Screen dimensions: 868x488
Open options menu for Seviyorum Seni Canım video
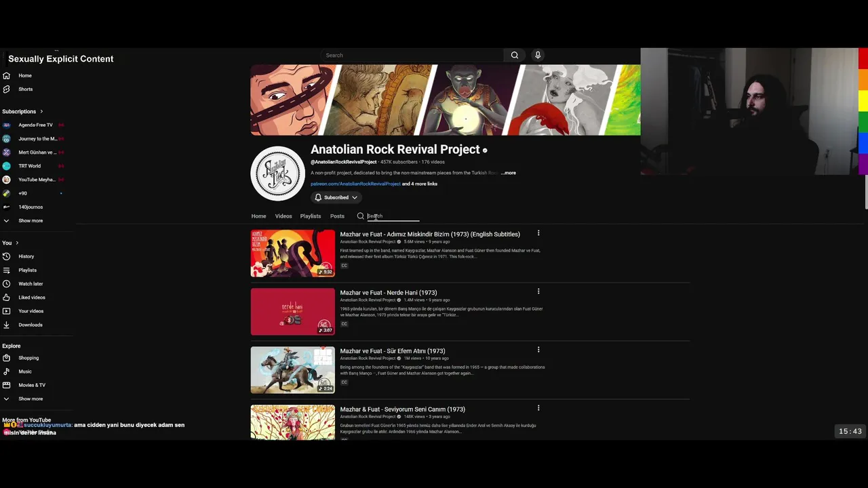point(538,408)
